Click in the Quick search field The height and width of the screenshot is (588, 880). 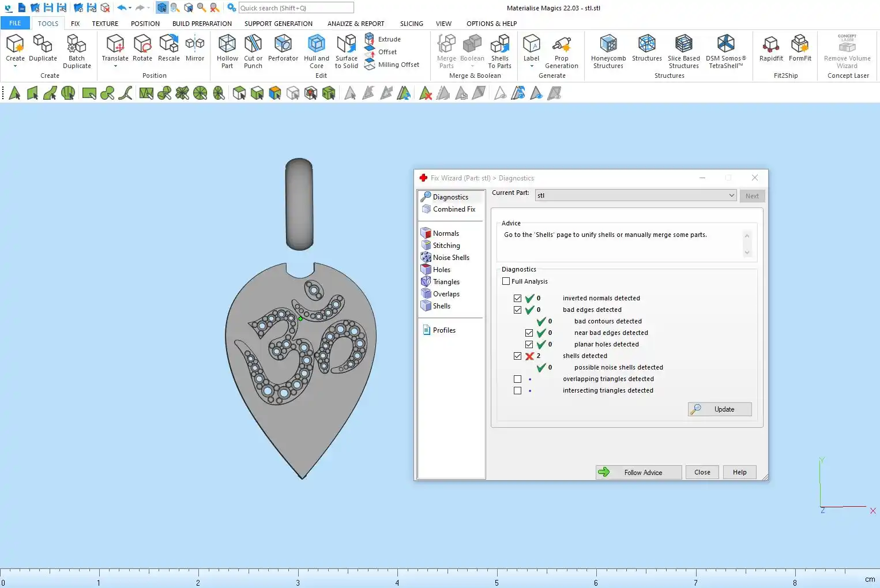pos(296,8)
